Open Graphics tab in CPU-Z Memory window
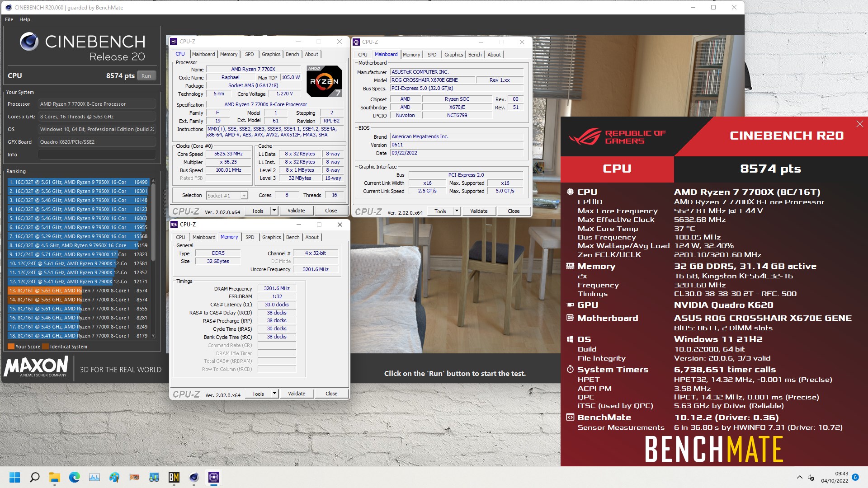Screen dimensions: 868x488 pyautogui.click(x=271, y=237)
